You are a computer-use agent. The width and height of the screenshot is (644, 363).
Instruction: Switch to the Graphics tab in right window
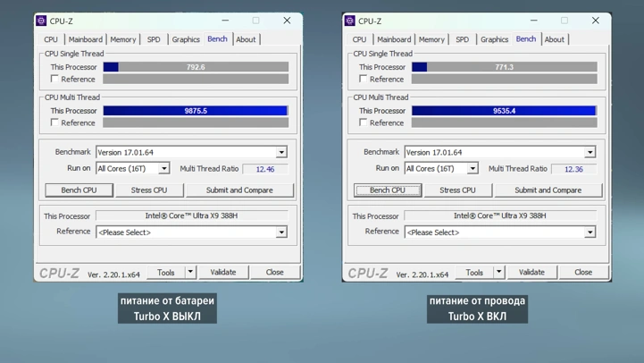(x=494, y=39)
